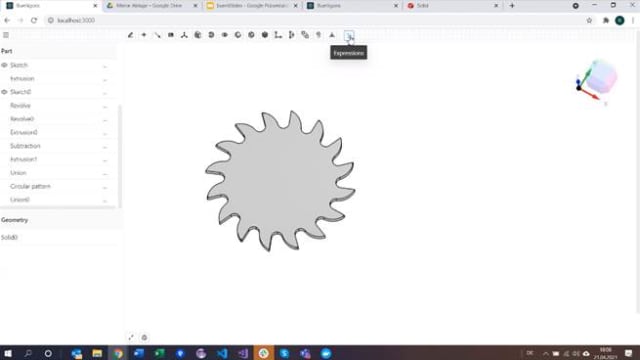
Task: Switch to the second Buerligons browser tab
Action: pyautogui.click(x=353, y=6)
